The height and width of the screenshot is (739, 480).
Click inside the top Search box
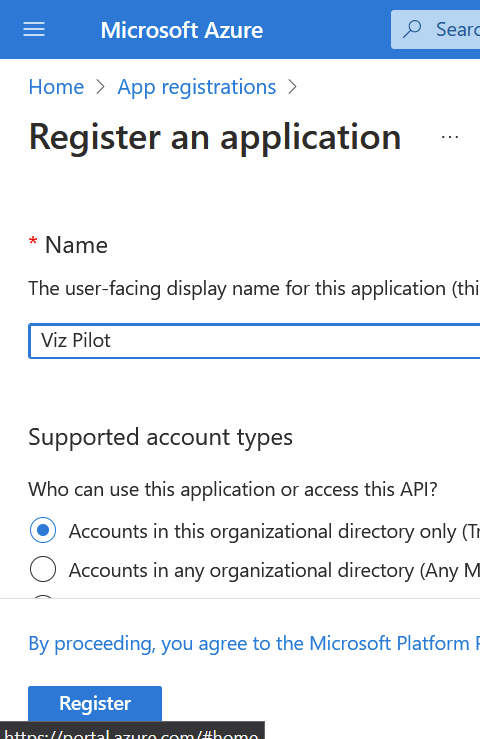point(436,29)
